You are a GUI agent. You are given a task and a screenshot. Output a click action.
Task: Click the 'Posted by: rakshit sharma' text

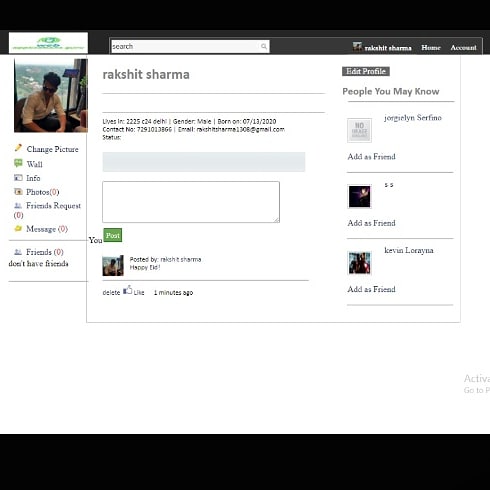165,259
